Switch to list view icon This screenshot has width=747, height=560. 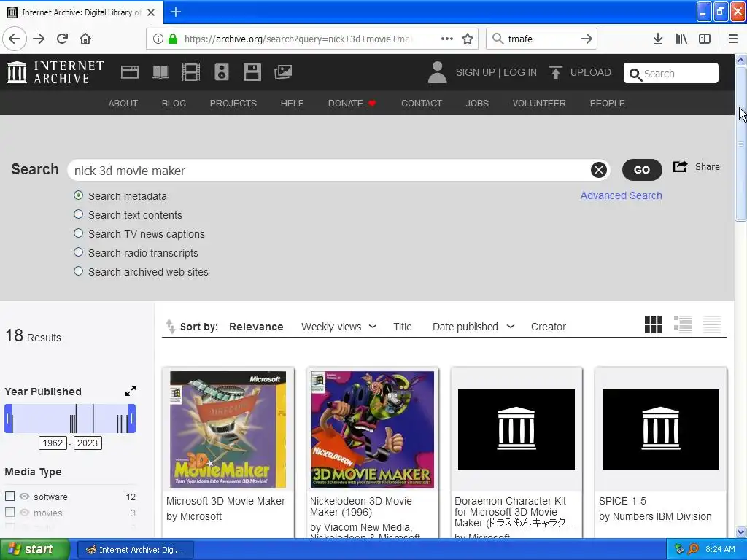point(683,324)
